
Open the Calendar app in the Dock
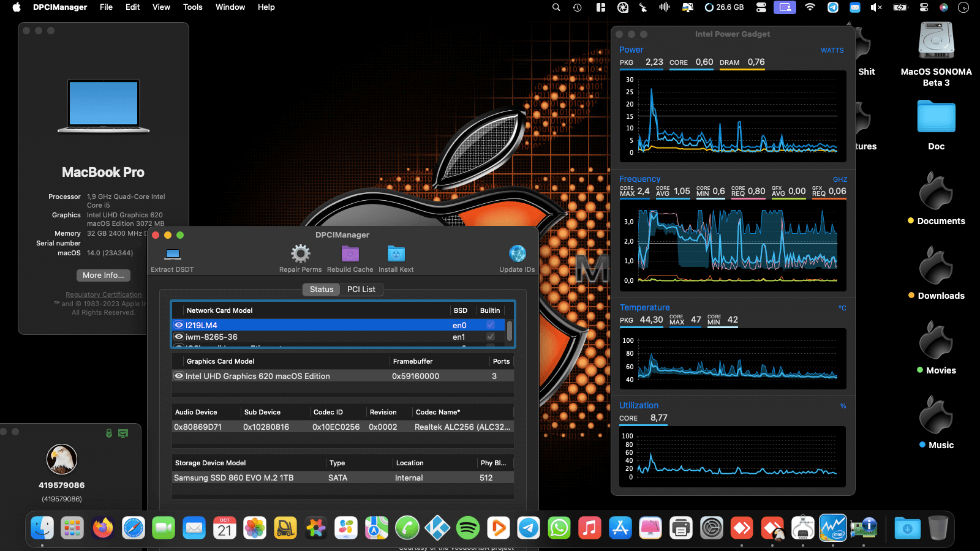(224, 528)
